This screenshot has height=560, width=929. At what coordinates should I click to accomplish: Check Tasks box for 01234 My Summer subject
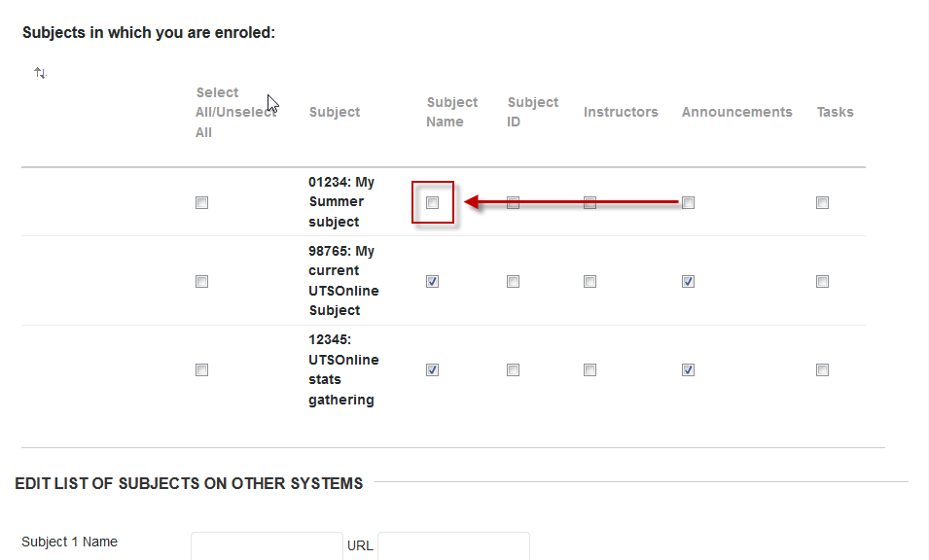pyautogui.click(x=822, y=203)
